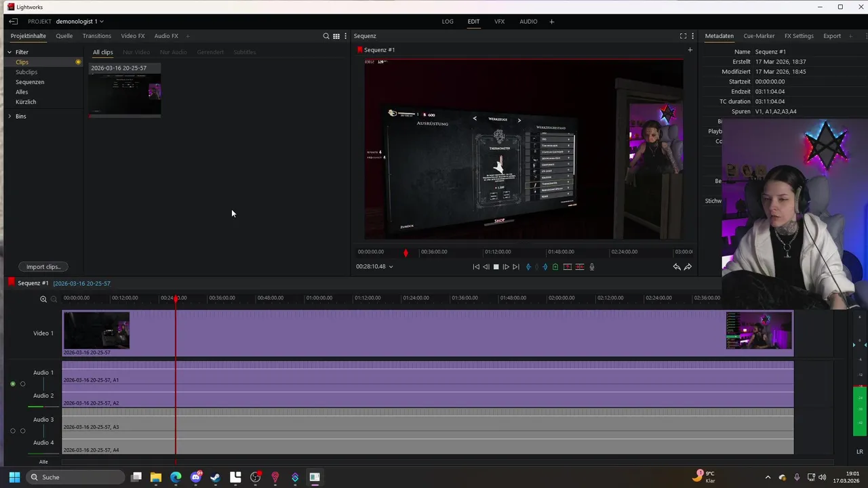The width and height of the screenshot is (868, 488).
Task: Start voice-over recording with microphone icon
Action: tap(592, 267)
